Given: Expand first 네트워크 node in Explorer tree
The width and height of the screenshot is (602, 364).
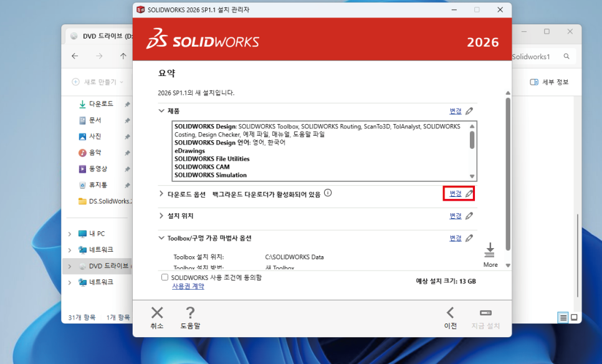Looking at the screenshot, I should (x=70, y=250).
